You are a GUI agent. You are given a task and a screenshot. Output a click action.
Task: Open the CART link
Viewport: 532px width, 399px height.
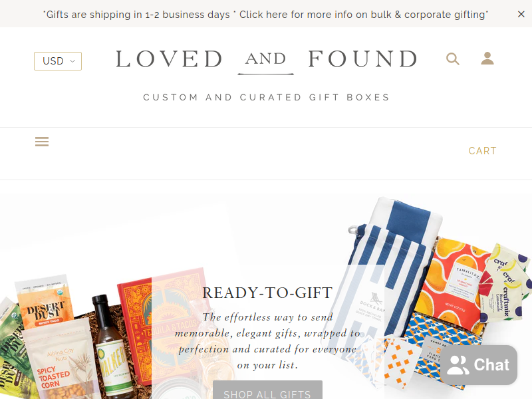483,151
